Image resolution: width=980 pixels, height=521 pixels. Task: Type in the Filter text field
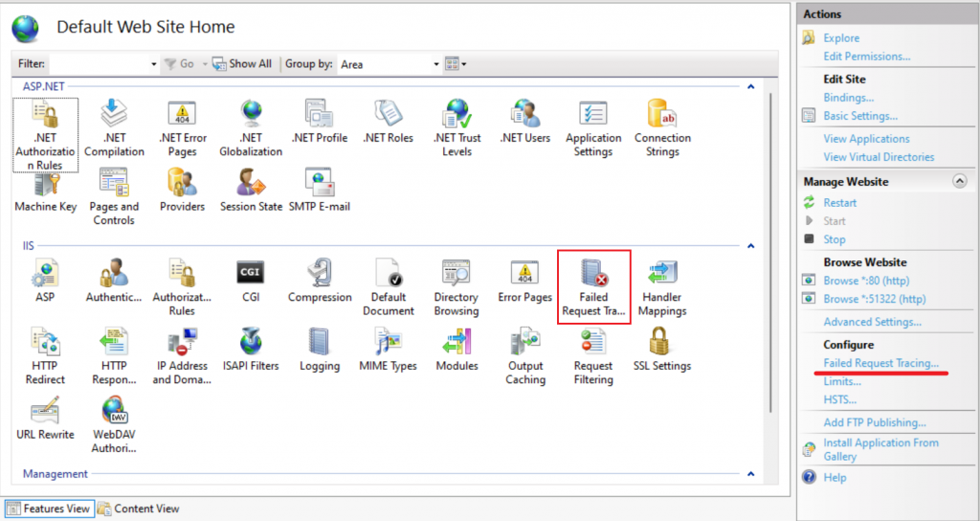click(100, 64)
